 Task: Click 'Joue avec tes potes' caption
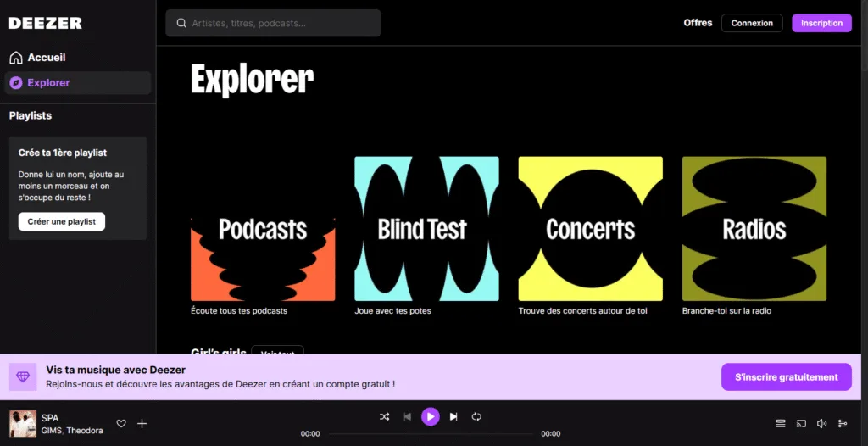392,311
